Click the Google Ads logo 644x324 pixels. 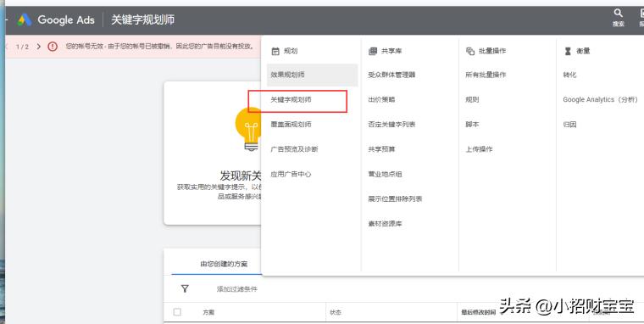point(25,20)
